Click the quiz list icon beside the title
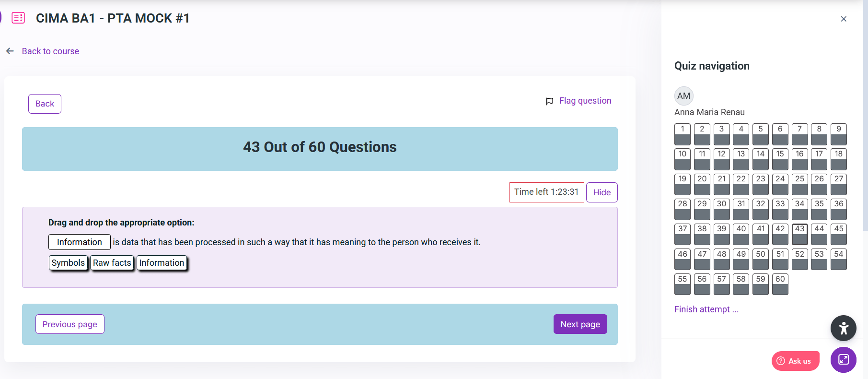 18,18
